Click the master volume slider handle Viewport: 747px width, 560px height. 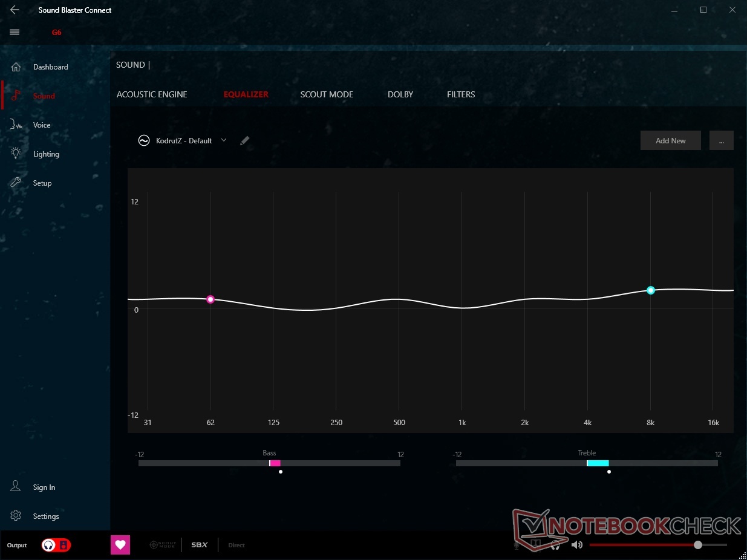click(698, 545)
